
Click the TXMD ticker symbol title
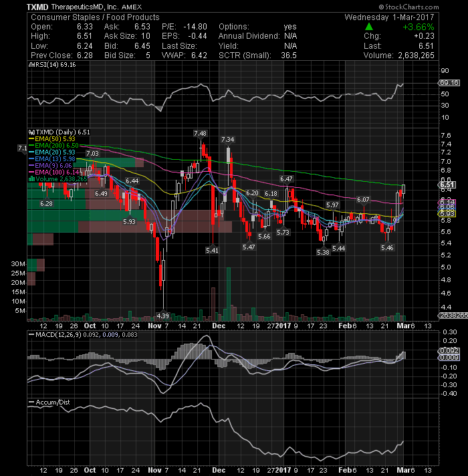click(37, 7)
